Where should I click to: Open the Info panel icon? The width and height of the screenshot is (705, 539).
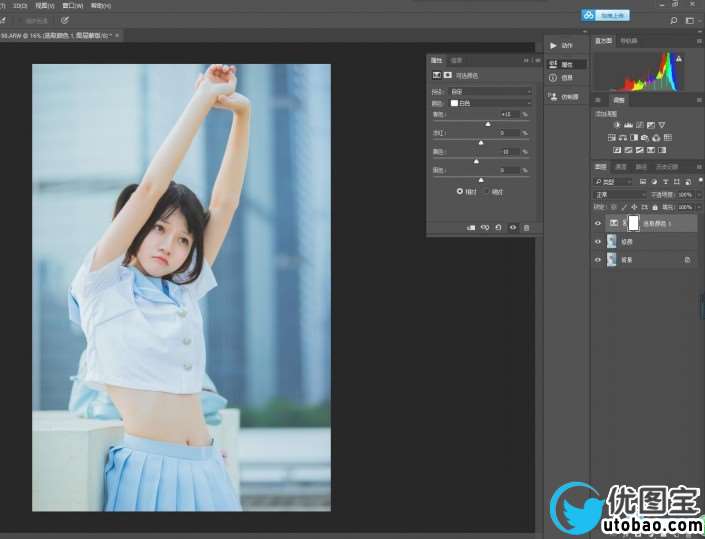tap(555, 77)
